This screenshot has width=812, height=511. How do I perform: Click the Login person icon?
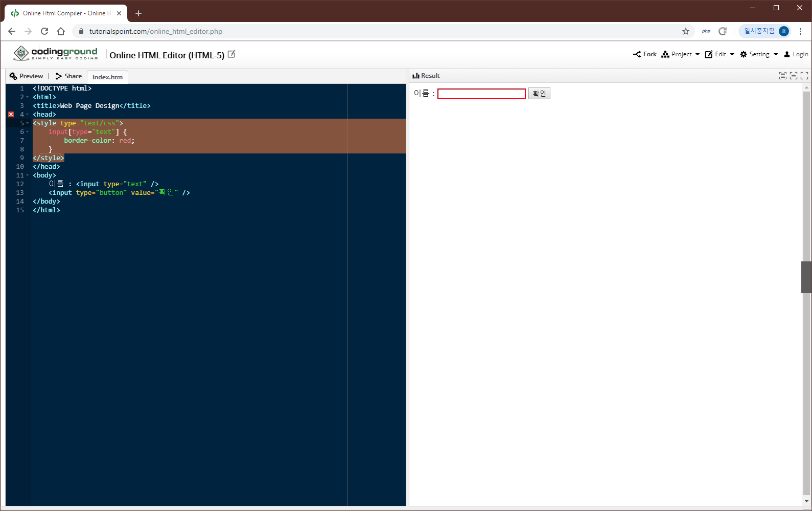click(x=787, y=54)
